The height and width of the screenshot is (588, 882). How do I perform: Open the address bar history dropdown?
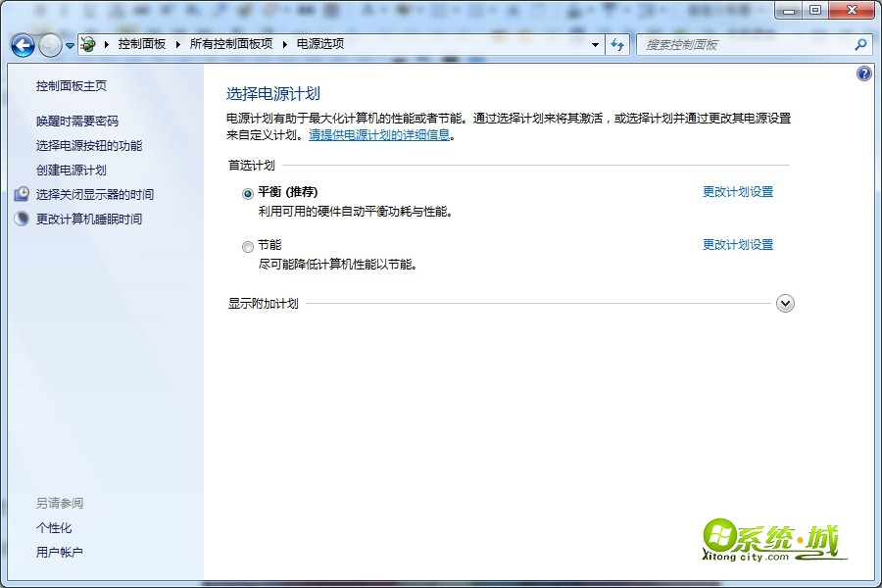point(594,44)
